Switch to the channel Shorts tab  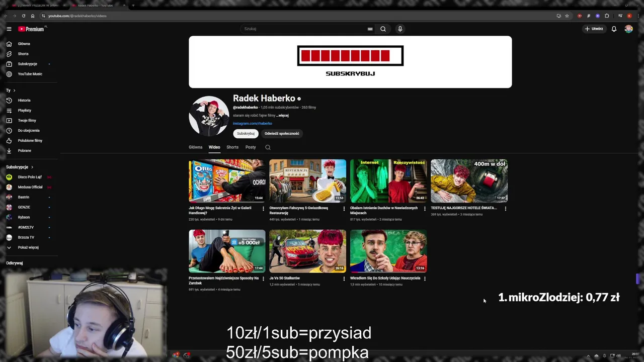232,147
